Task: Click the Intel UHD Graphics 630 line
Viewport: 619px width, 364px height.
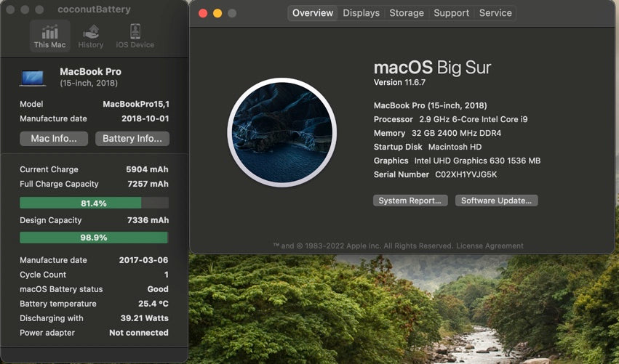Action: (457, 161)
